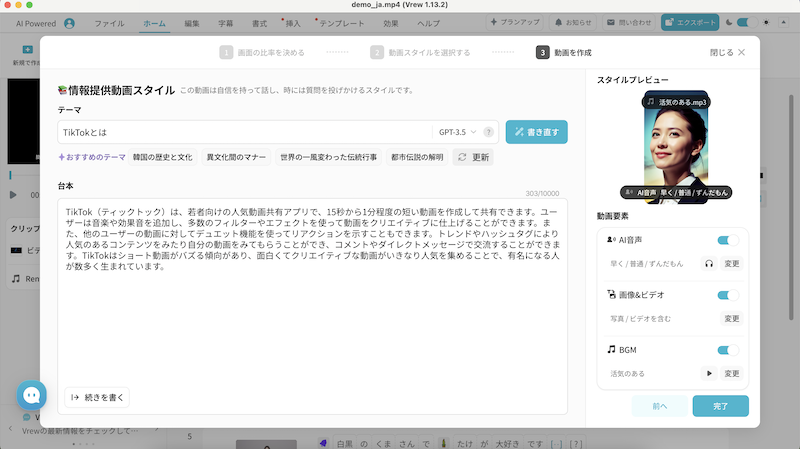Choose the 世界の一風変わった伝統行事 theme suggestion
Screen dimensions: 800x449
329,157
